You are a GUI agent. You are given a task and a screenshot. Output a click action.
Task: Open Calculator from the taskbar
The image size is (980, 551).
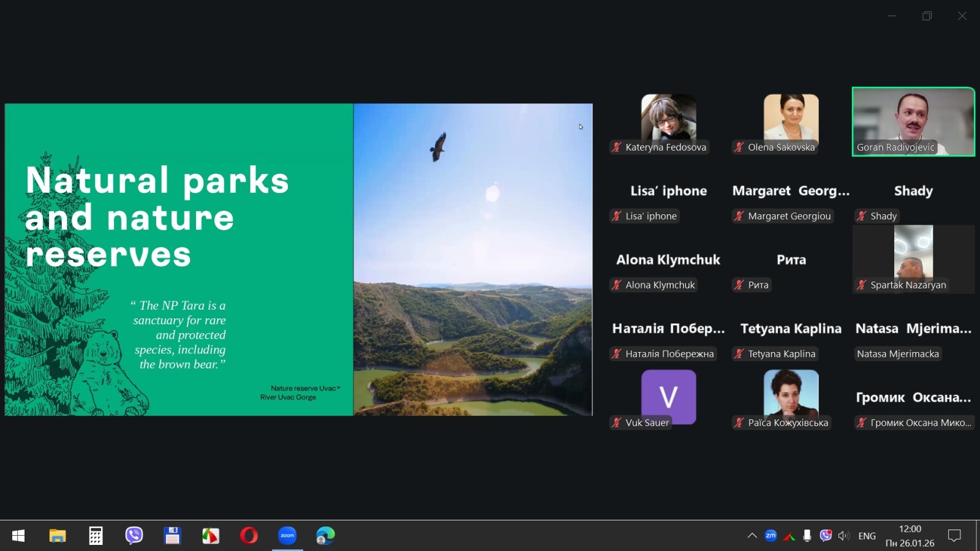pyautogui.click(x=96, y=536)
